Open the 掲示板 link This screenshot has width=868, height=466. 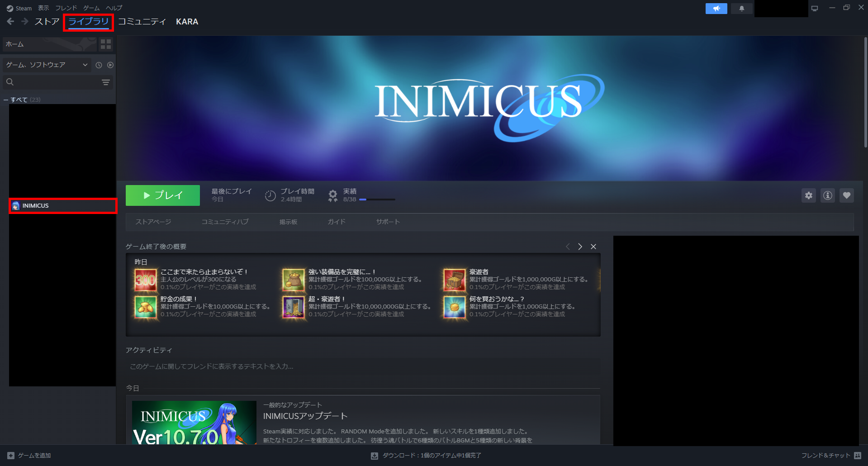[x=288, y=222]
